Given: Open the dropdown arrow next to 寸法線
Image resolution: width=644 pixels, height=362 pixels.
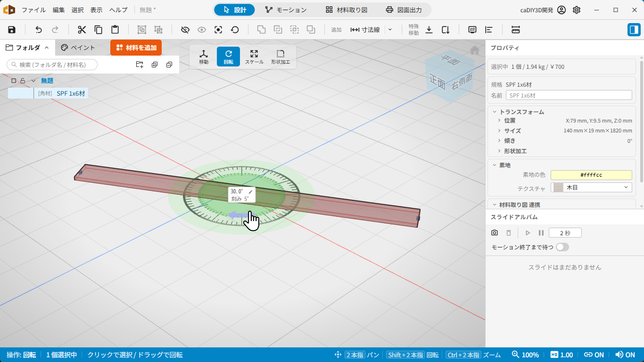Looking at the screenshot, I should tap(390, 30).
